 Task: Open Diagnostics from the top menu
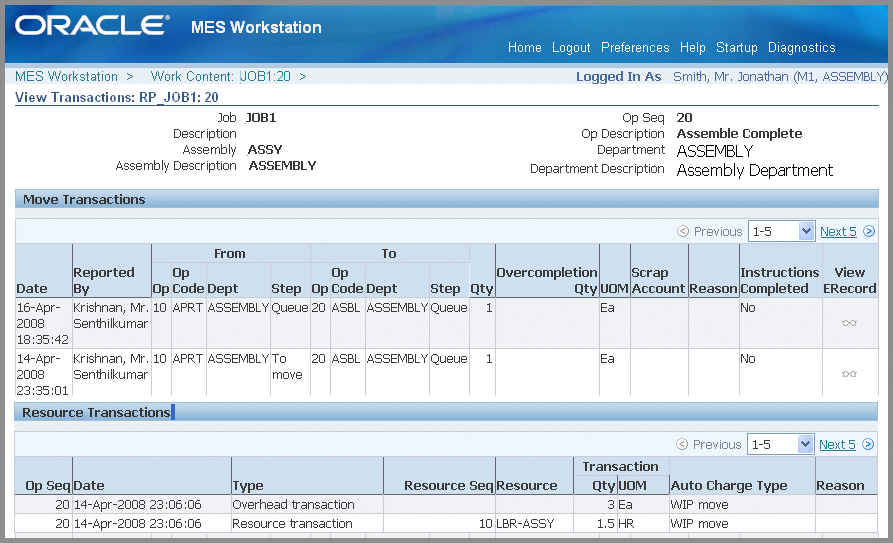pyautogui.click(x=801, y=48)
